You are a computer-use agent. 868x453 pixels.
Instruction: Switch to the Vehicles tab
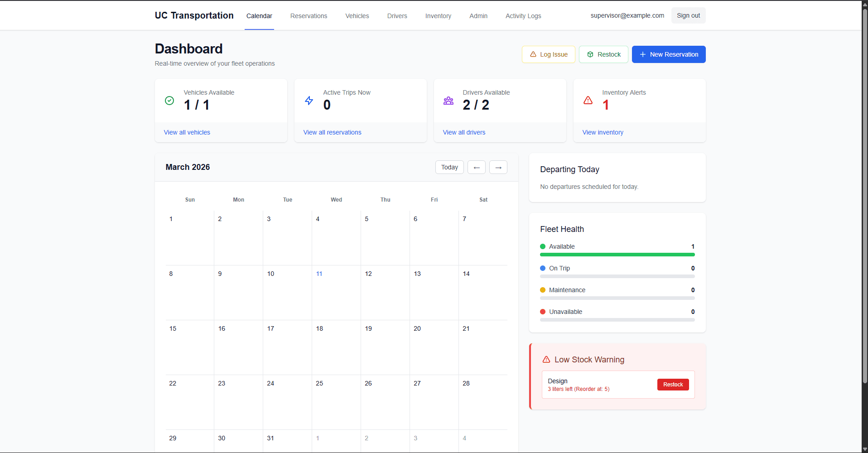[357, 16]
